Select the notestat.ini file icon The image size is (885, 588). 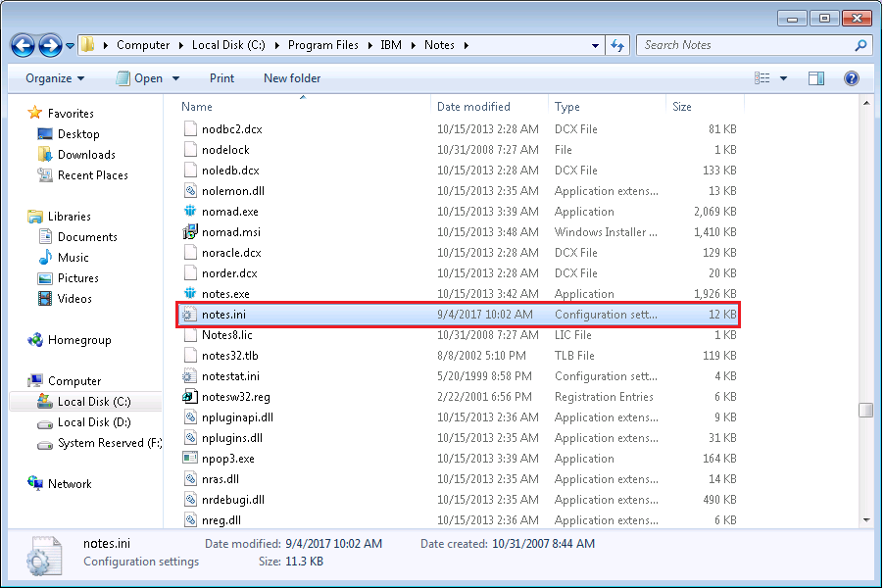coord(190,375)
